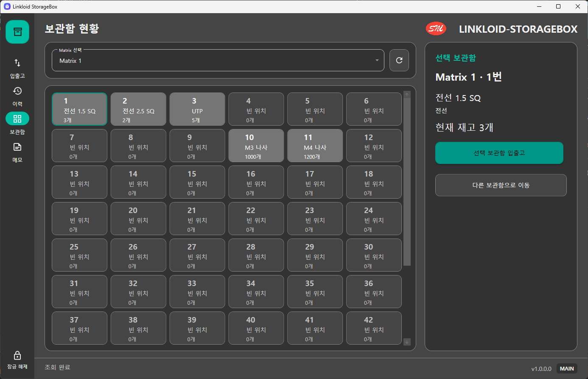Image resolution: width=588 pixels, height=379 pixels.
Task: Click the MAIN badge in status bar
Action: pos(567,368)
